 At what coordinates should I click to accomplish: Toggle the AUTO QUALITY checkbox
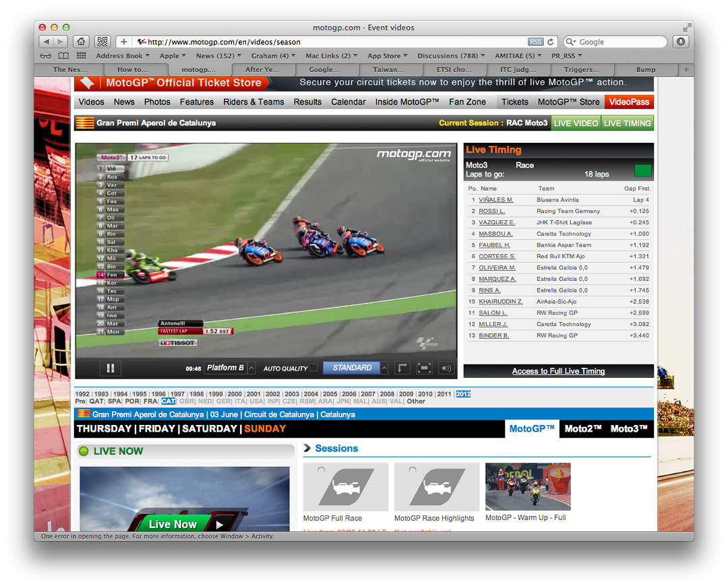coord(314,368)
